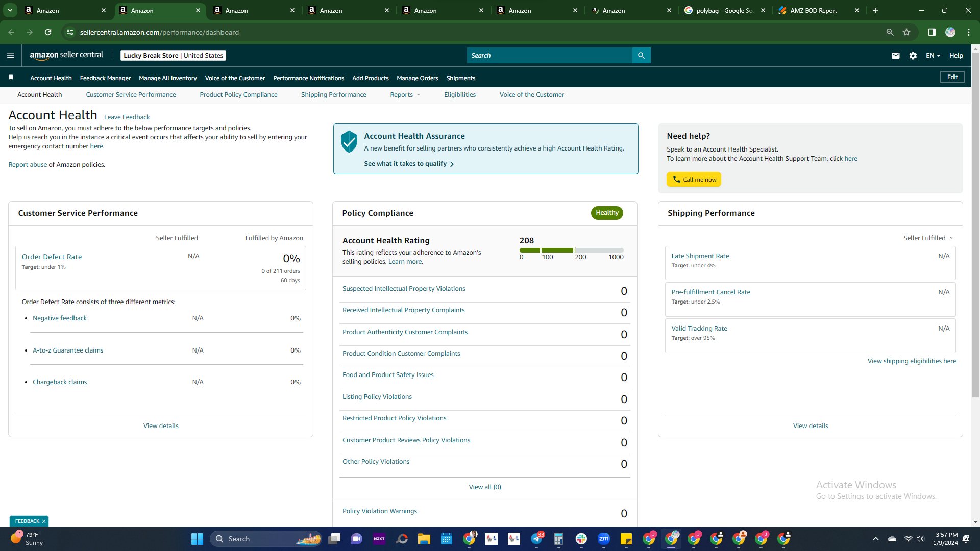The image size is (980, 551).
Task: Click Chrome zoom magnifier icon
Action: pyautogui.click(x=890, y=32)
